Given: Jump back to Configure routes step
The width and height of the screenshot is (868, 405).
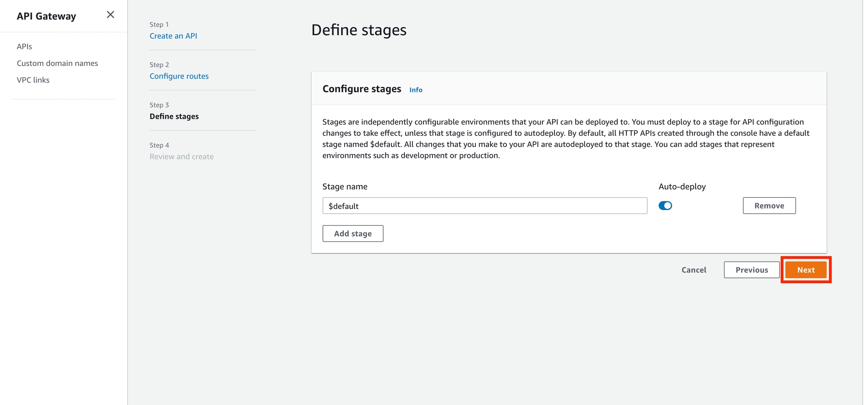Looking at the screenshot, I should 179,76.
